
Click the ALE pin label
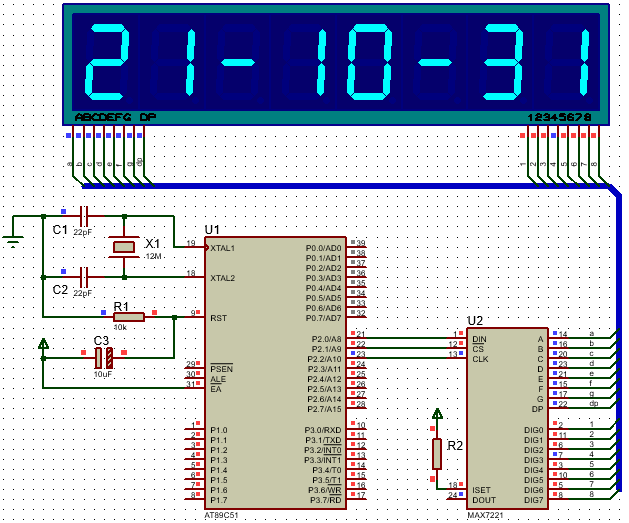(218, 379)
